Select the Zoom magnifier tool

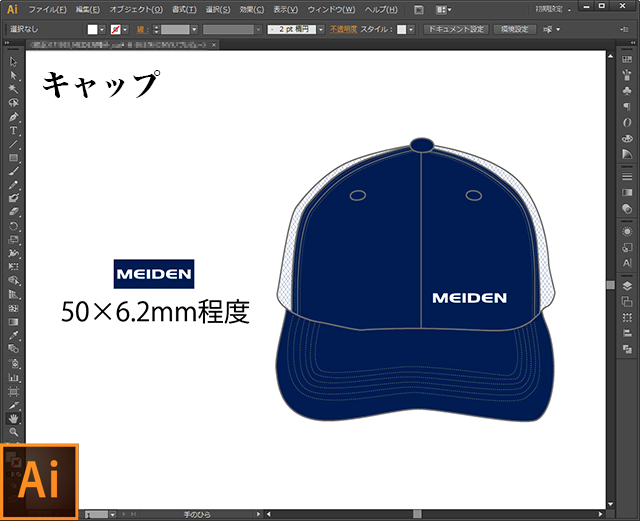(13, 432)
